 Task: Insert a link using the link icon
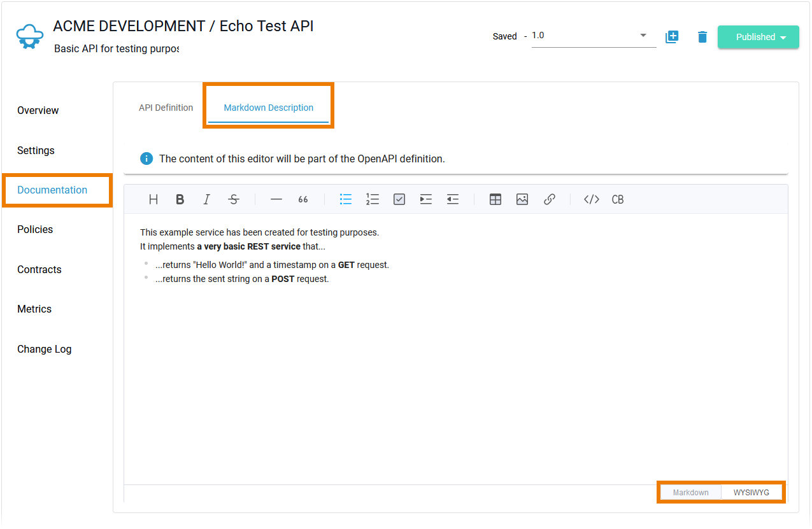click(x=550, y=199)
